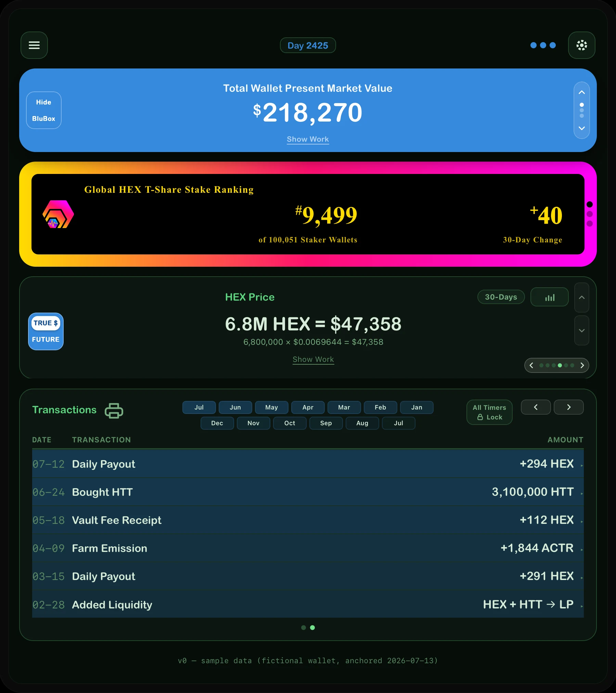Viewport: 616px width, 693px height.
Task: Select the first transactions page dot
Action: (304, 628)
